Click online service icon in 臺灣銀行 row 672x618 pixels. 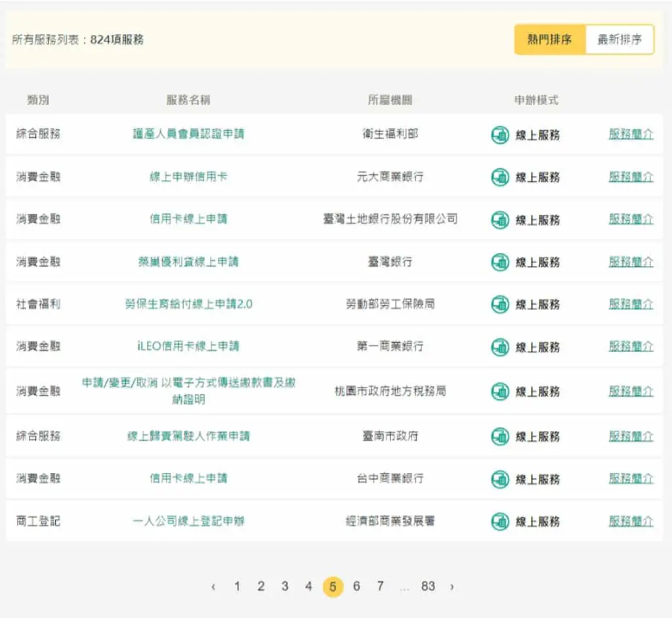(x=499, y=262)
